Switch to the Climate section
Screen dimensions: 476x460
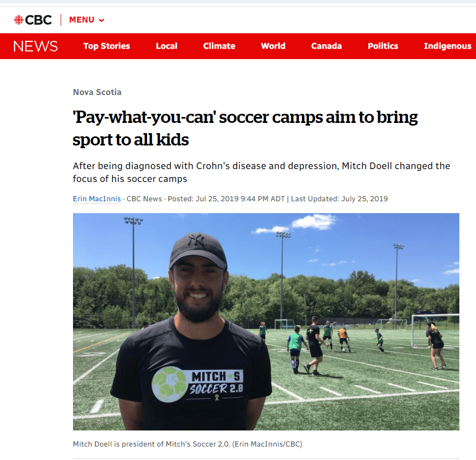tap(219, 46)
